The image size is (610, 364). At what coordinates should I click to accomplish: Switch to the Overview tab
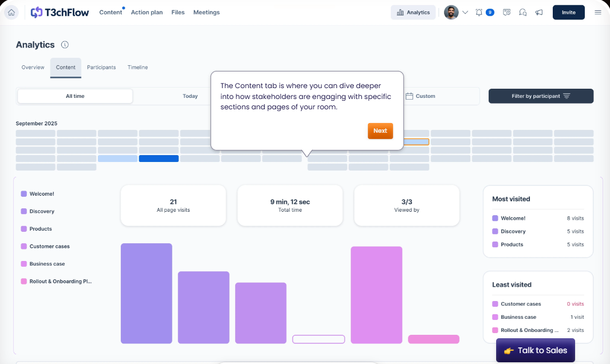[x=33, y=68]
